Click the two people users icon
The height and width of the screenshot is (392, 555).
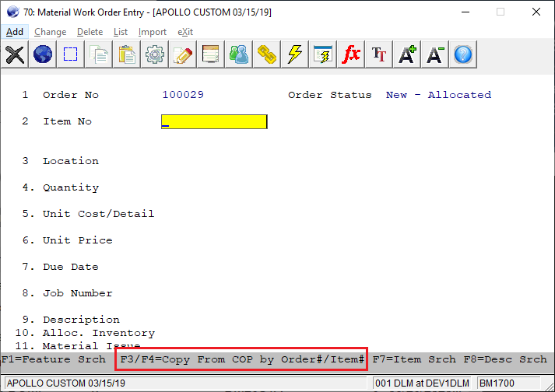click(x=239, y=54)
